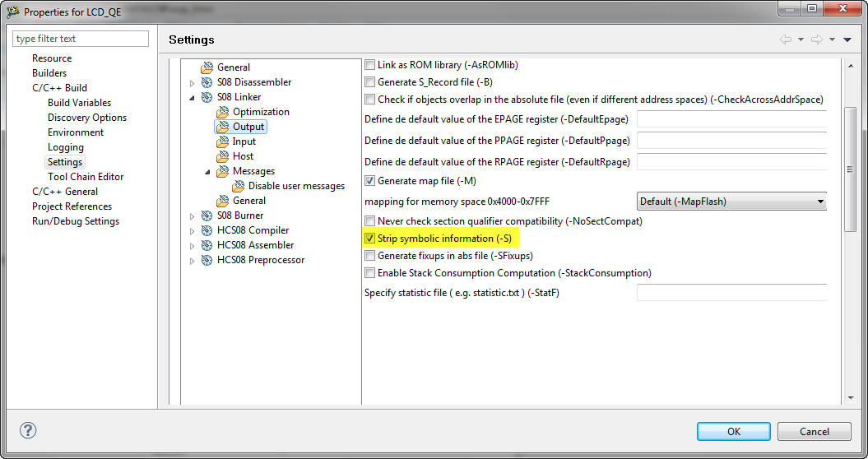868x459 pixels.
Task: Open the Build Variables page
Action: [79, 103]
